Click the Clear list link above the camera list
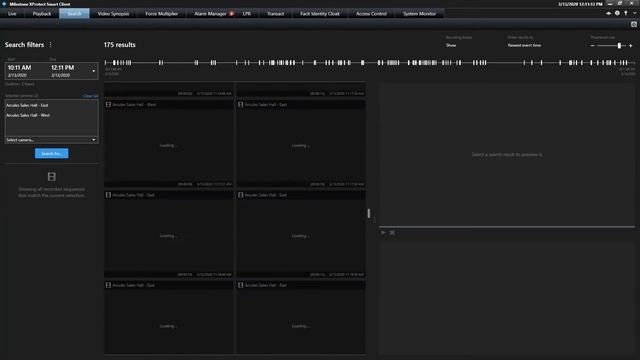Viewport: 640px width, 360px height. point(90,96)
